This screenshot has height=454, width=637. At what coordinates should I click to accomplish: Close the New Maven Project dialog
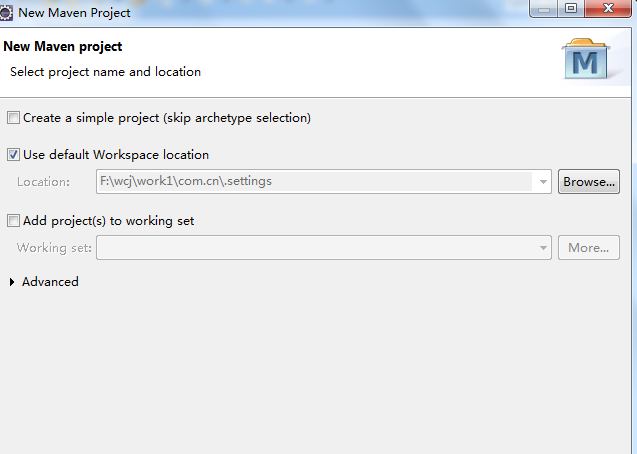pos(608,9)
